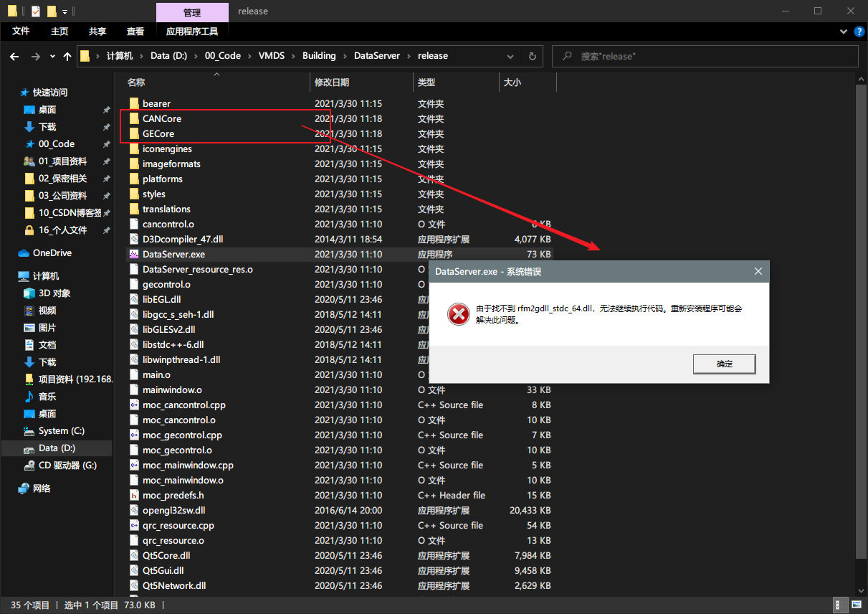Open the 共享 ribbon tab

(x=97, y=31)
